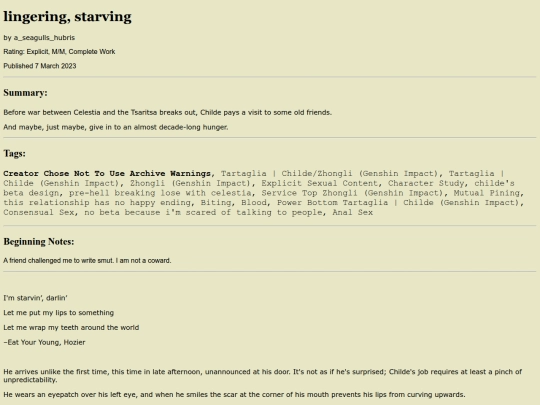Click the Beginning Notes heading

pyautogui.click(x=39, y=242)
